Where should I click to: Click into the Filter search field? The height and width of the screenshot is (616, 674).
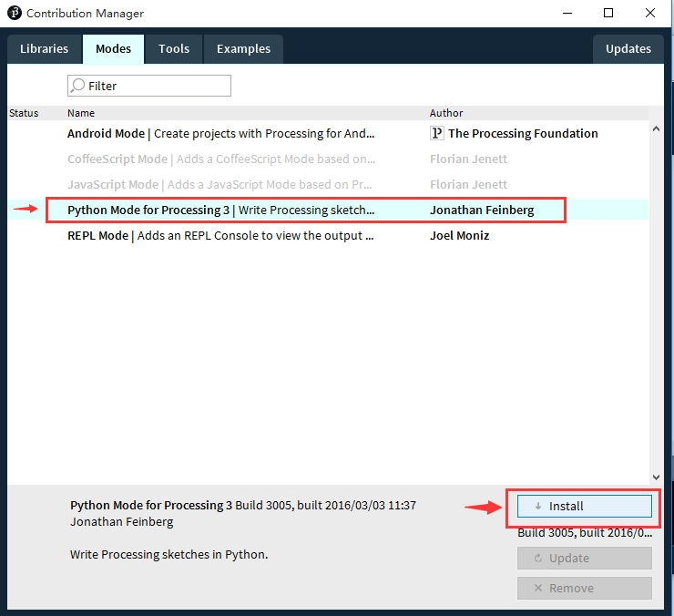coord(149,86)
